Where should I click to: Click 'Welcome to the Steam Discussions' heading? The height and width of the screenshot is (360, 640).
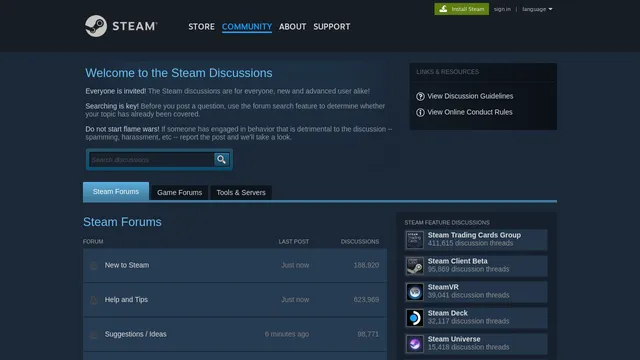179,73
